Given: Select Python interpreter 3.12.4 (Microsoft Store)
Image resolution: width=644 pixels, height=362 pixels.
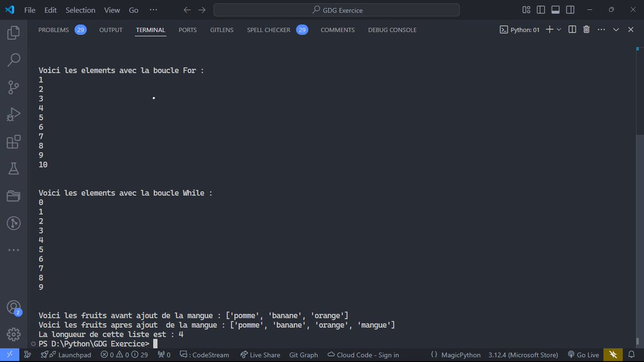Looking at the screenshot, I should point(523,354).
